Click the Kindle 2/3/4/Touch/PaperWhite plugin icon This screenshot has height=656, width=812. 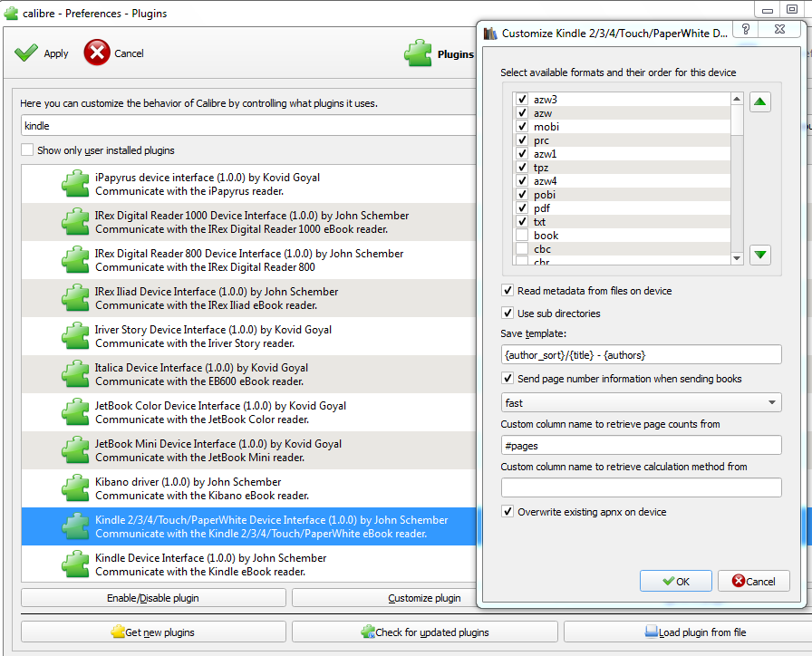tap(75, 526)
